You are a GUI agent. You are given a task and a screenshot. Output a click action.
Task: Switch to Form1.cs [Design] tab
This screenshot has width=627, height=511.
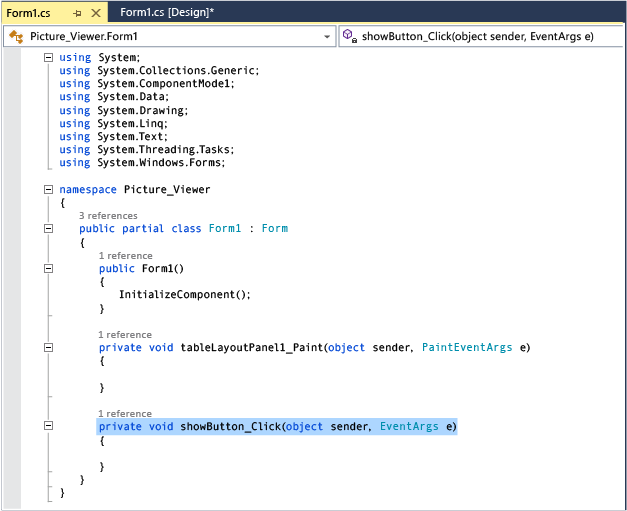[x=167, y=12]
